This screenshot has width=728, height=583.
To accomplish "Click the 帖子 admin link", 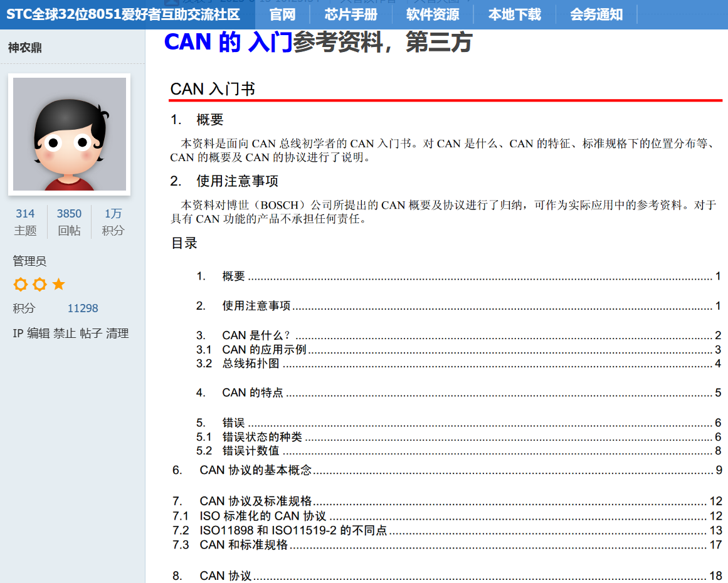I will tap(91, 334).
